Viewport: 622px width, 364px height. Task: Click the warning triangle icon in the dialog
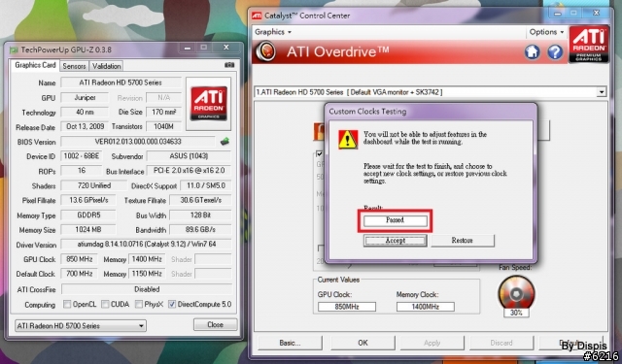click(x=348, y=139)
